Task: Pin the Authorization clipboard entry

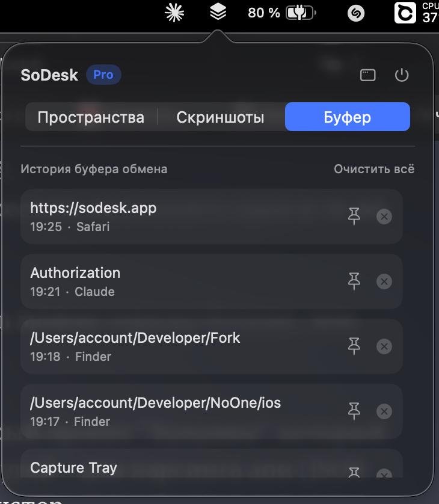Action: tap(354, 281)
